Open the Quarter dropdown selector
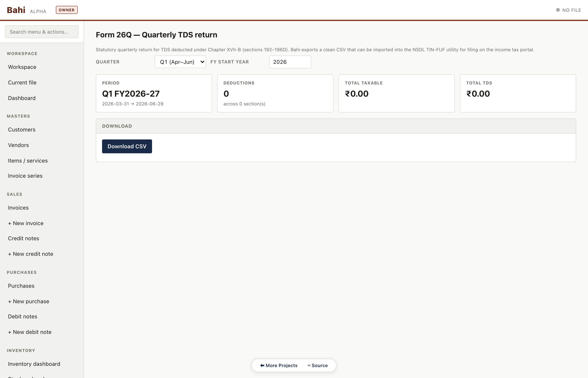Image resolution: width=588 pixels, height=378 pixels. [x=180, y=62]
